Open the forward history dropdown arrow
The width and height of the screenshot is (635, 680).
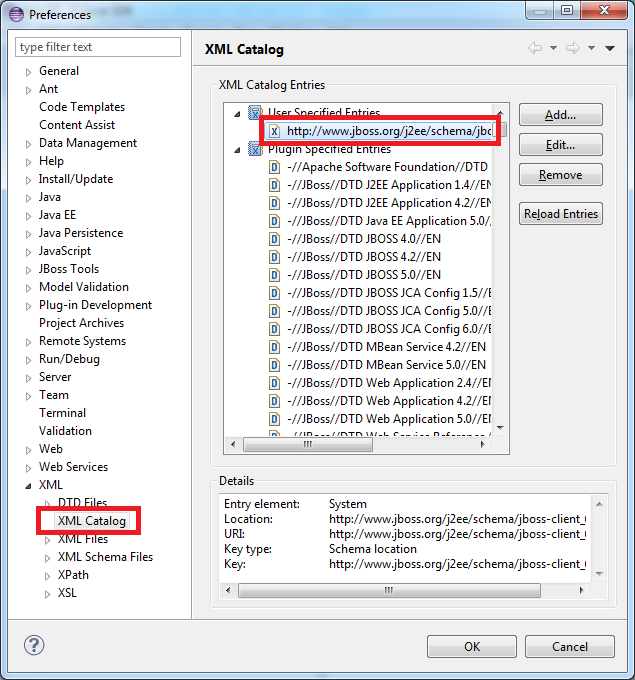[x=591, y=48]
